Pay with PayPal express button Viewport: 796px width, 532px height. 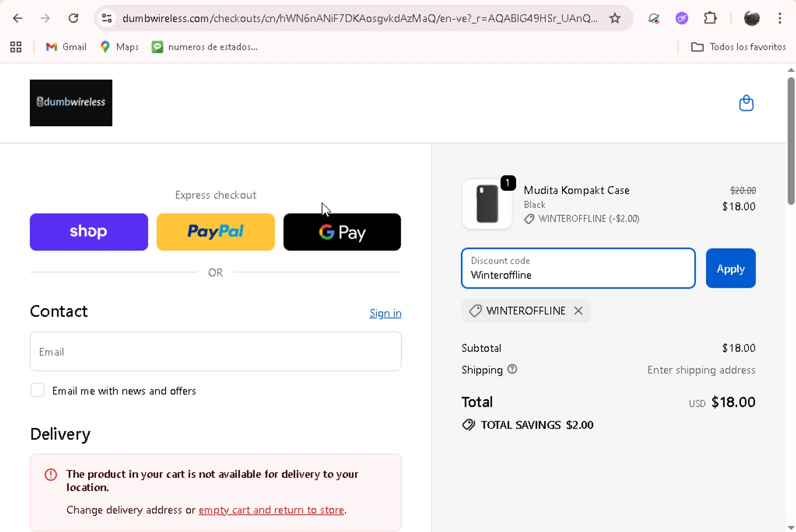tap(215, 232)
